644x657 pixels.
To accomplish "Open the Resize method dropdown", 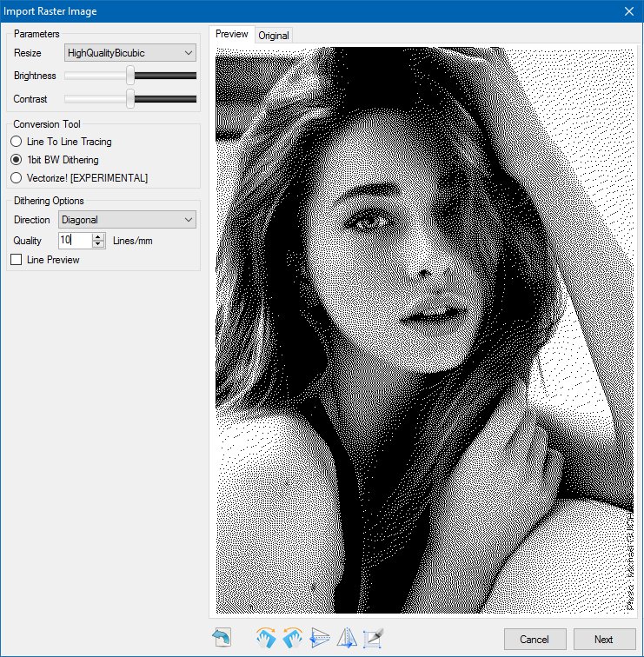I will click(129, 53).
